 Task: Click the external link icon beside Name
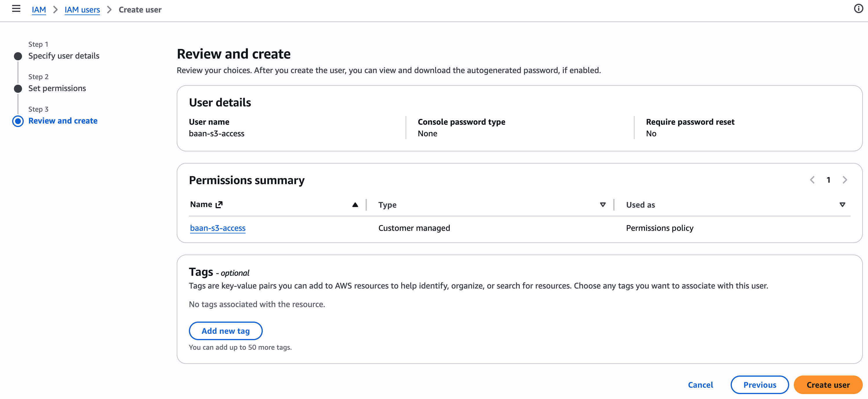(x=219, y=204)
